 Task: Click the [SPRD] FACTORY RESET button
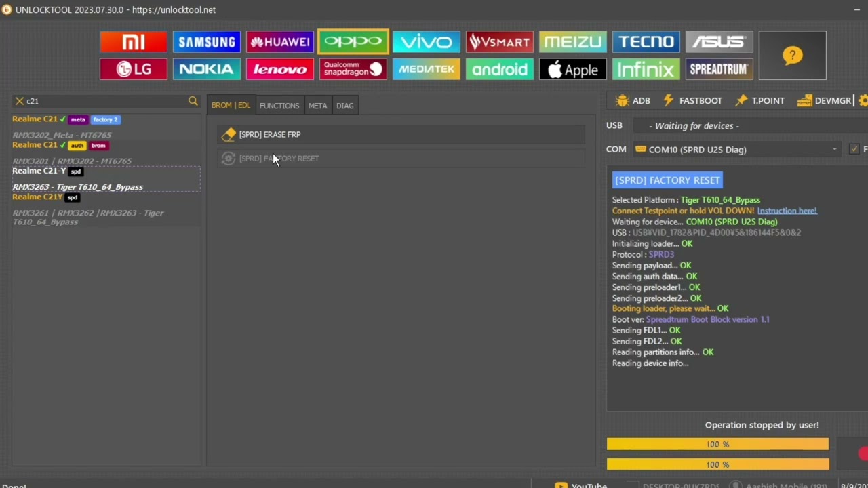coord(401,159)
